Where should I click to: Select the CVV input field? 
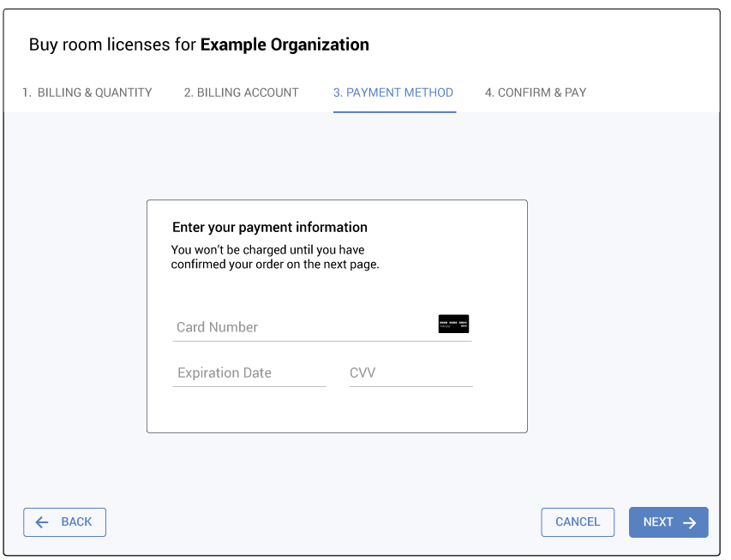coord(410,373)
